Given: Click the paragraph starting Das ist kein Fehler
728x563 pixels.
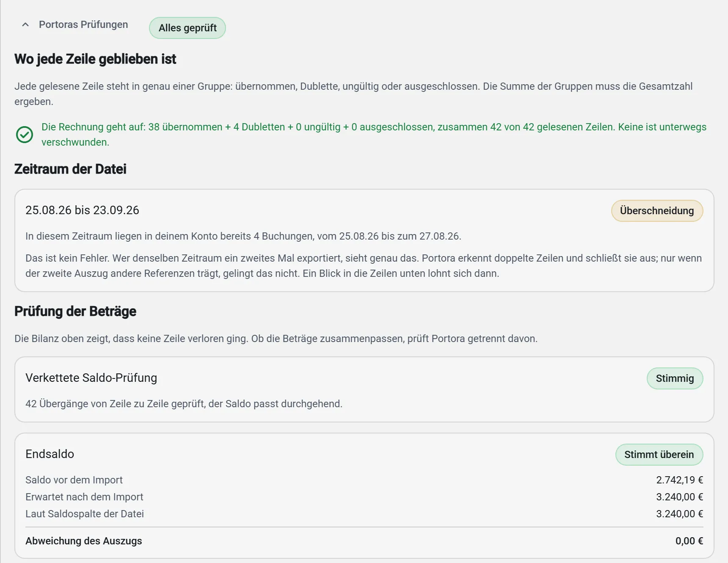Looking at the screenshot, I should tap(364, 266).
